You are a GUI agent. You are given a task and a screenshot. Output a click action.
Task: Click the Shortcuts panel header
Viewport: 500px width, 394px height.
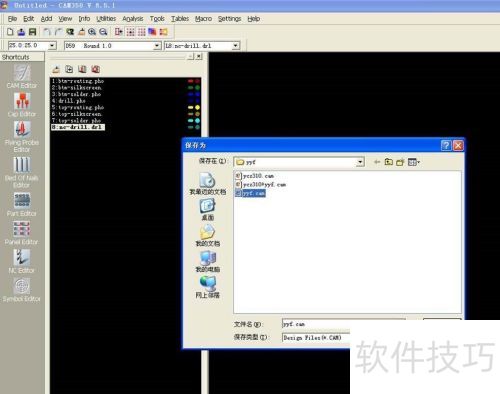tap(22, 57)
